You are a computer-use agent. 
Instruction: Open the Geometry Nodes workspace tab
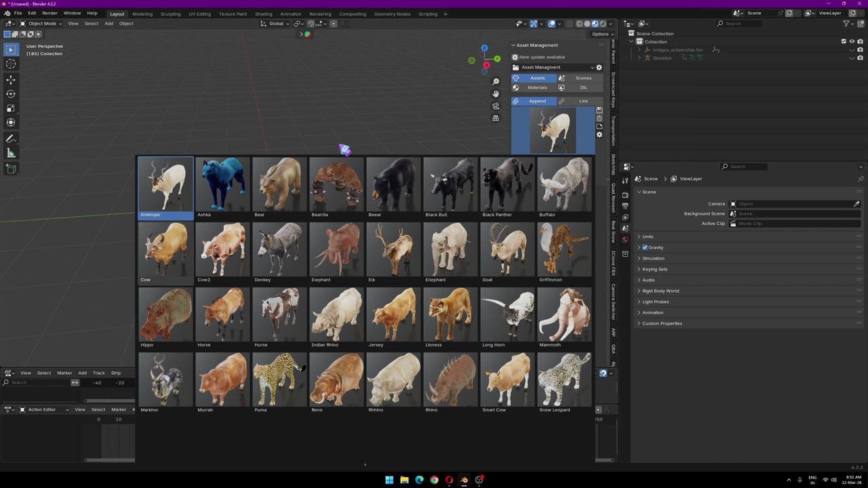[x=392, y=14]
